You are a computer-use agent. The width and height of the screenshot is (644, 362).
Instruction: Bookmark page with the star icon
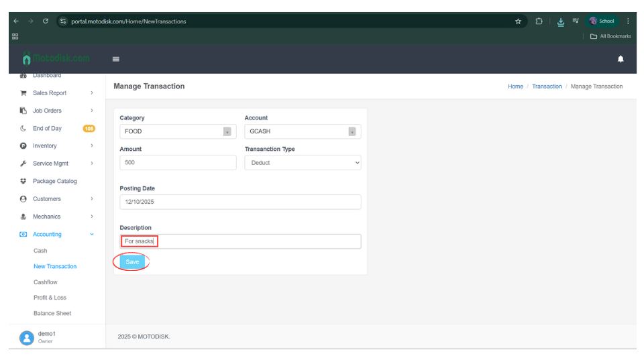[518, 21]
